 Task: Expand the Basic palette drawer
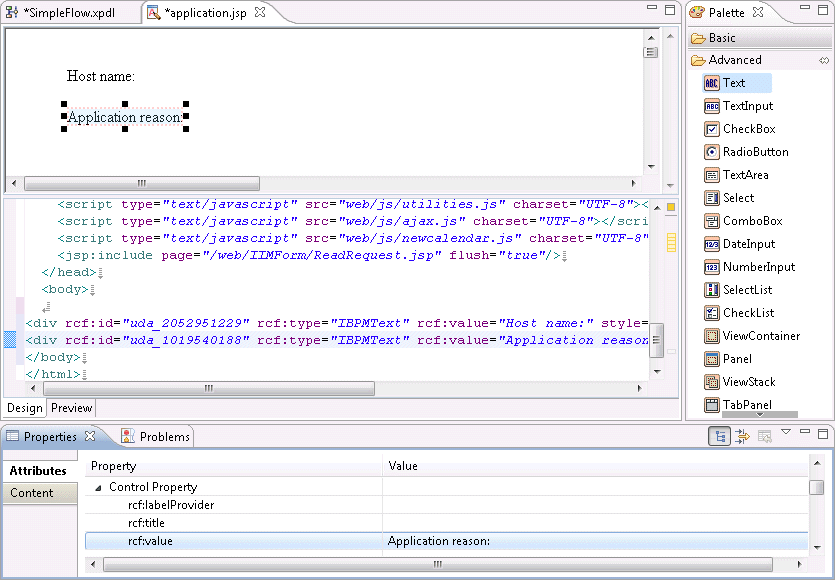click(722, 38)
